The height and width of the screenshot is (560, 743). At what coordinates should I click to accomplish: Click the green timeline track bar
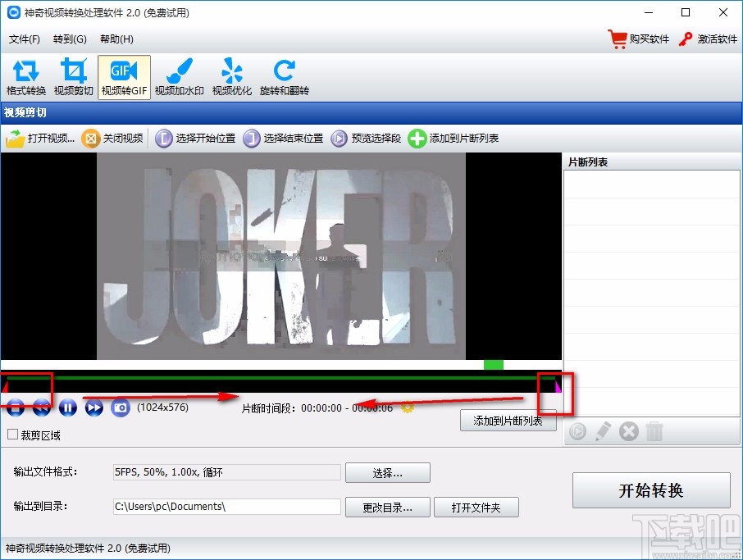click(281, 378)
